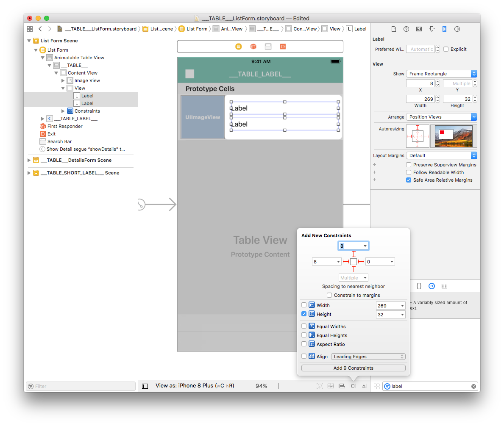Check the Aspect Ratio option
504x426 pixels.
(x=304, y=344)
